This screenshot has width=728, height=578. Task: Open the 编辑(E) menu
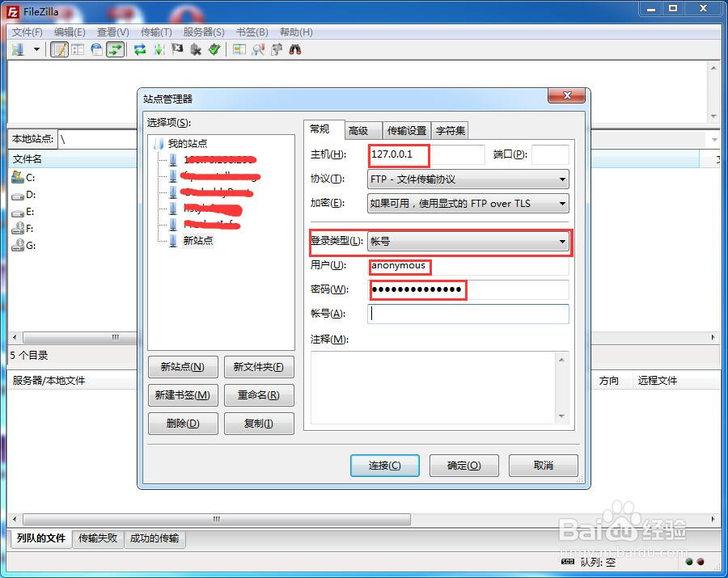(70, 32)
